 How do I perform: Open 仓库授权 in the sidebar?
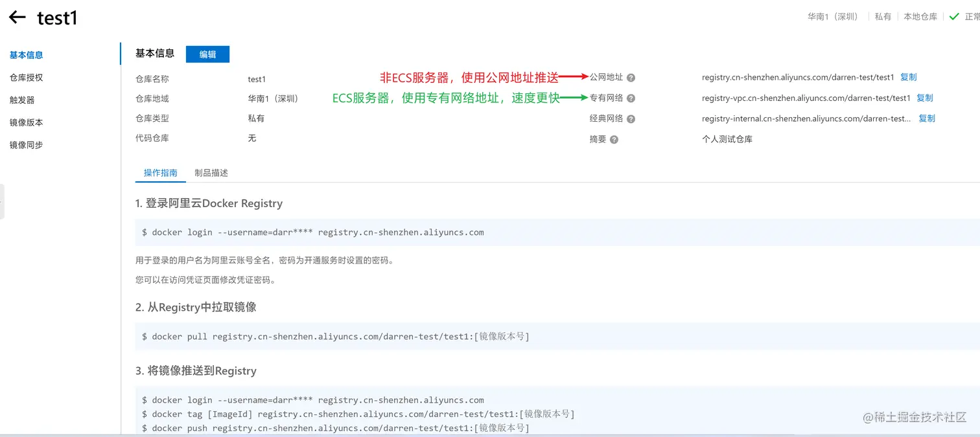(x=26, y=78)
